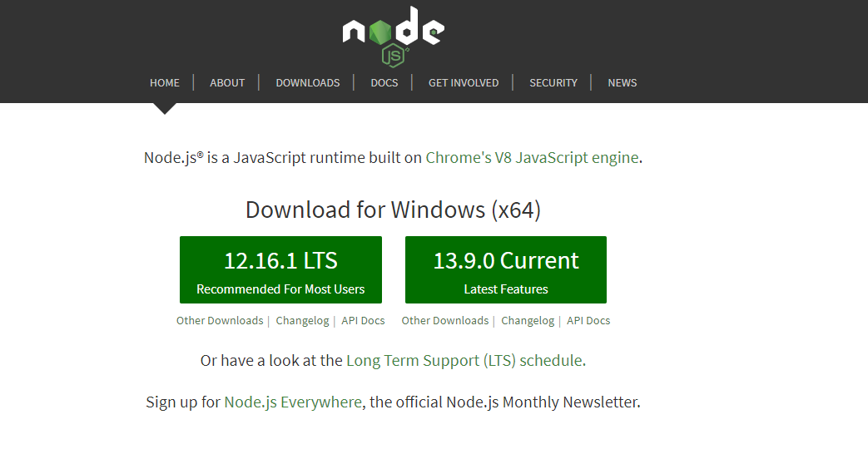Open the GET INVOLVED section
868x449 pixels.
(x=464, y=83)
